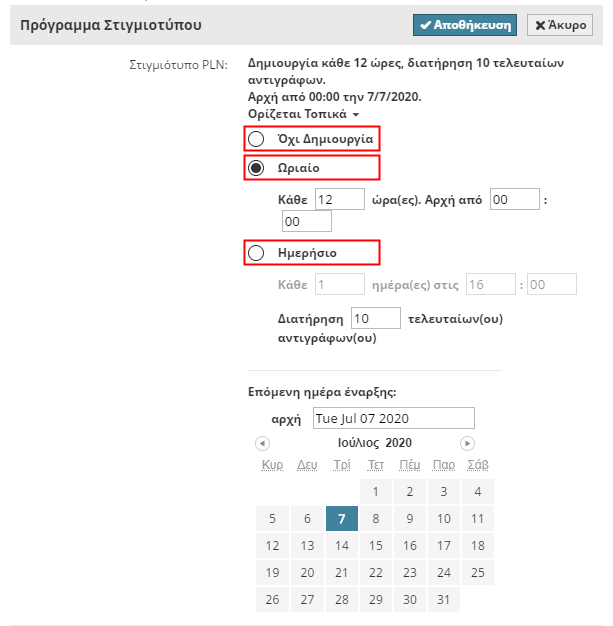This screenshot has width=613, height=626.
Task: Click the Αποθήκευση save button
Action: pos(465,26)
